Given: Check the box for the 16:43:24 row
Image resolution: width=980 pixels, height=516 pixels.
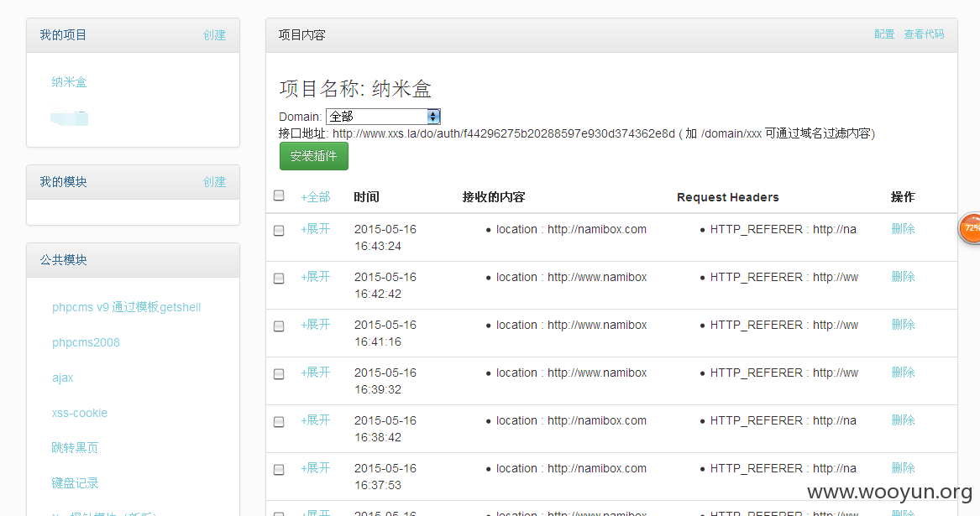Looking at the screenshot, I should (x=279, y=231).
